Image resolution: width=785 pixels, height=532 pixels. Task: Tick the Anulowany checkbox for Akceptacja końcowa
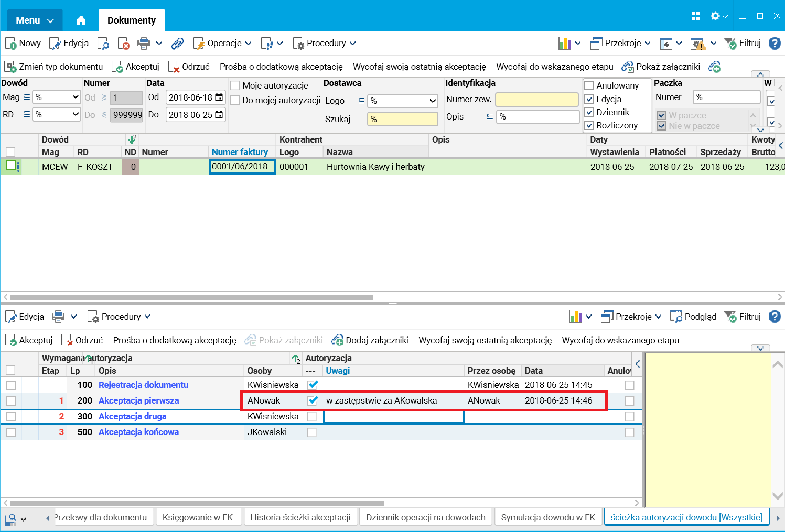[630, 432]
